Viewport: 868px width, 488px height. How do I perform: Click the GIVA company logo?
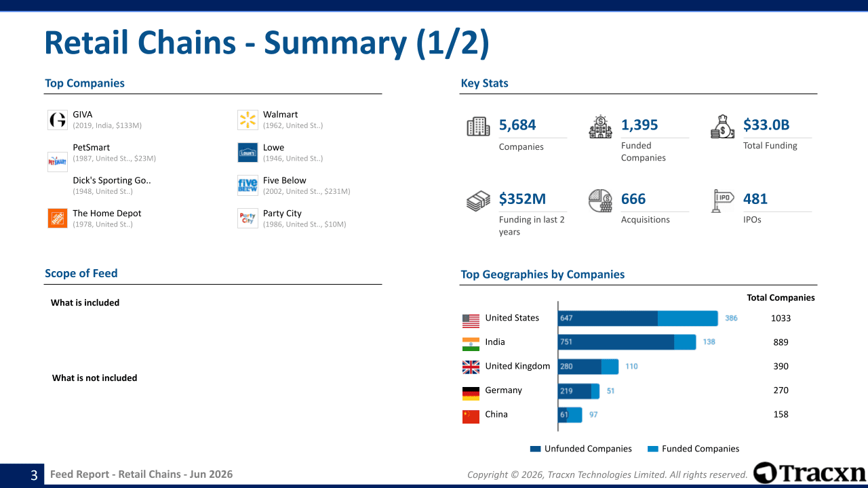click(x=58, y=120)
